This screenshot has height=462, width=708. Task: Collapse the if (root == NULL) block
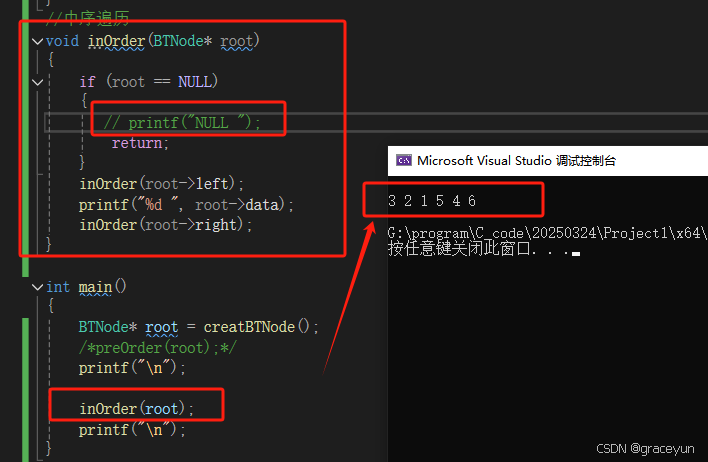click(x=37, y=82)
